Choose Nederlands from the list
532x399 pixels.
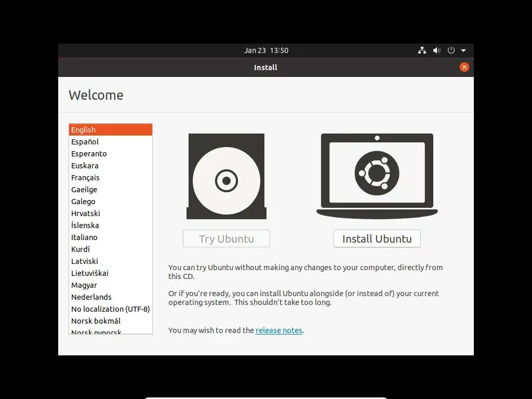coord(111,297)
